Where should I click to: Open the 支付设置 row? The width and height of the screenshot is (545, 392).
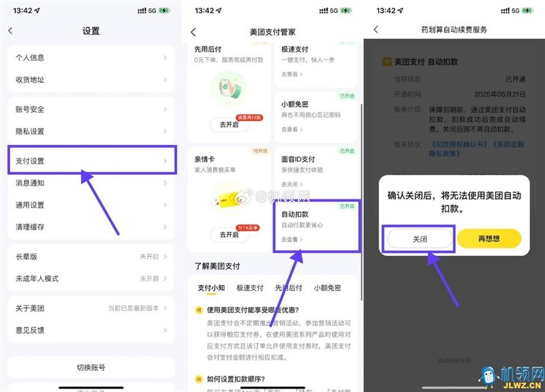click(x=91, y=161)
